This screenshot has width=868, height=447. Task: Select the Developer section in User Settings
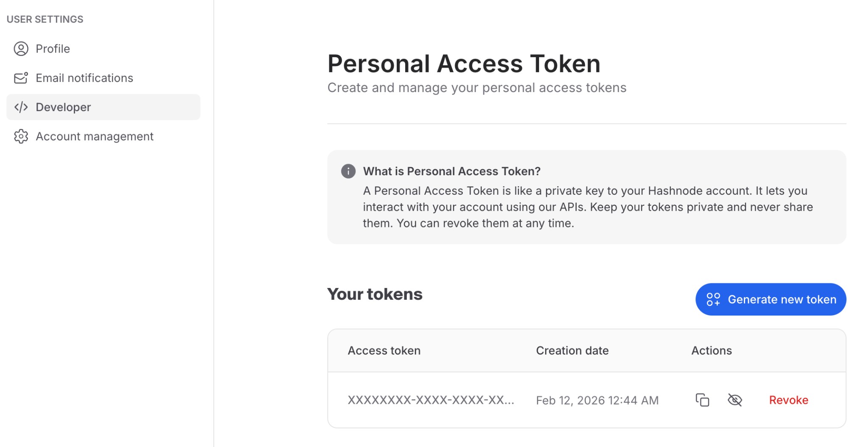(63, 107)
